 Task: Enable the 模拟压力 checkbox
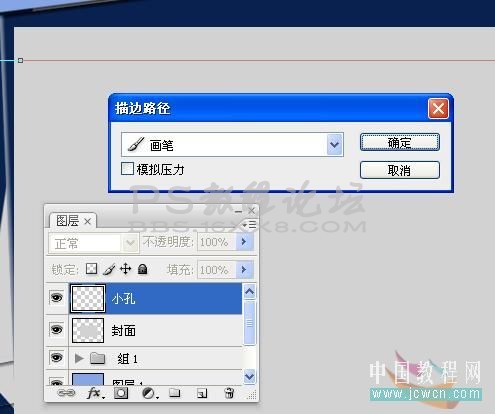pyautogui.click(x=127, y=169)
